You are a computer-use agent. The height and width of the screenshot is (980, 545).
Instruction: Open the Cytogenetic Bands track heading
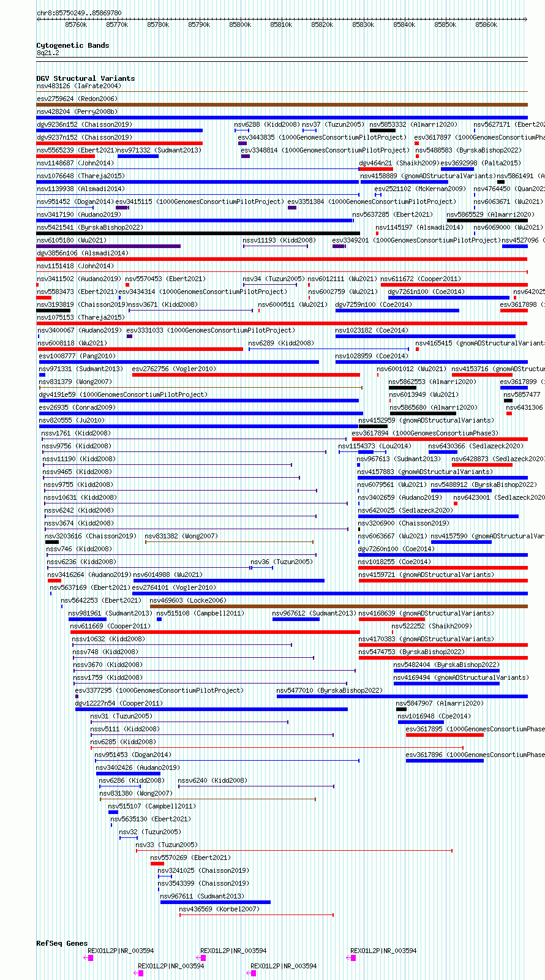73,45
